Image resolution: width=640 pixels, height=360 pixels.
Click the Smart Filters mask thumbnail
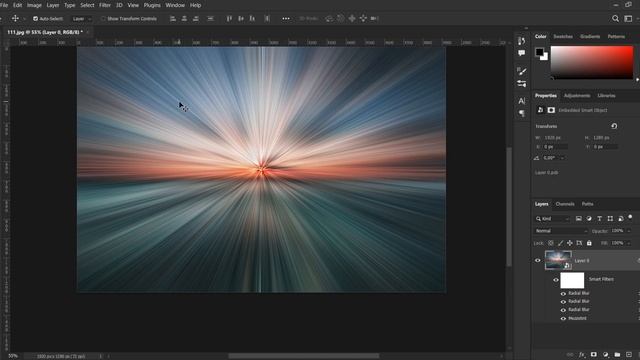pos(572,280)
